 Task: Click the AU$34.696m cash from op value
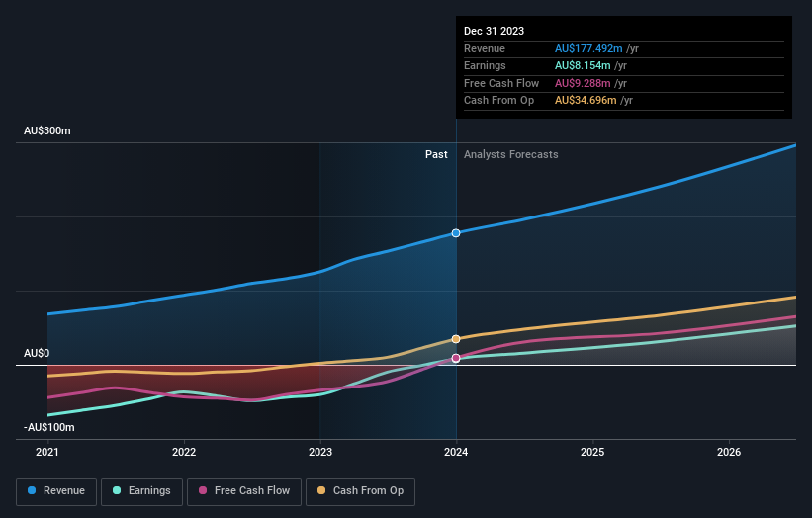586,101
